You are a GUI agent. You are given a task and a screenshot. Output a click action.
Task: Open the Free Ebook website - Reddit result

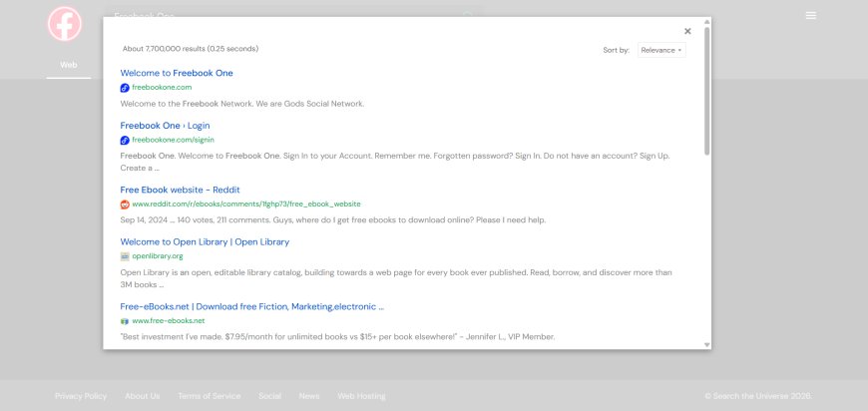point(180,190)
